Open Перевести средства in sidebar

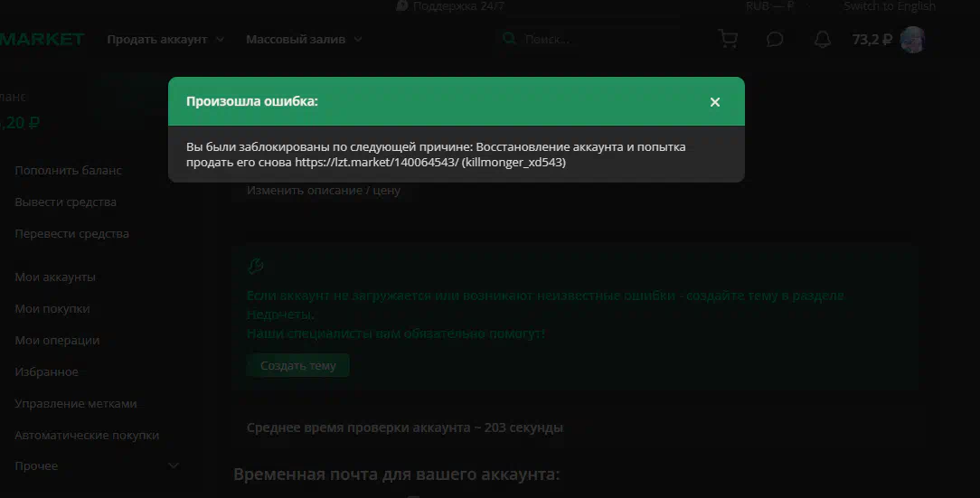72,234
